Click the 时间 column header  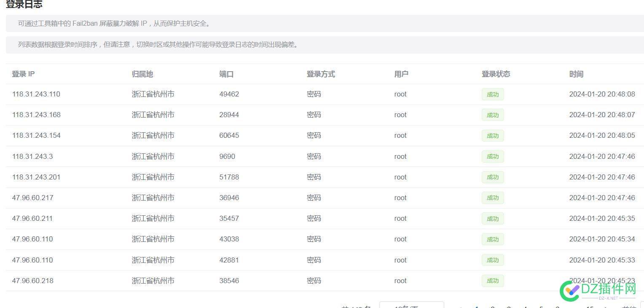[x=576, y=74]
